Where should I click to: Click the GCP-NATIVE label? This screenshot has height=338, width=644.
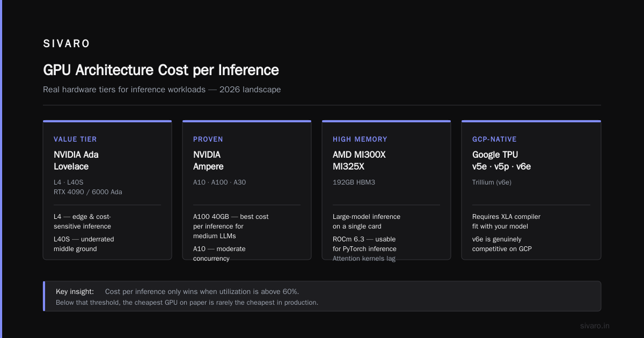pyautogui.click(x=494, y=139)
